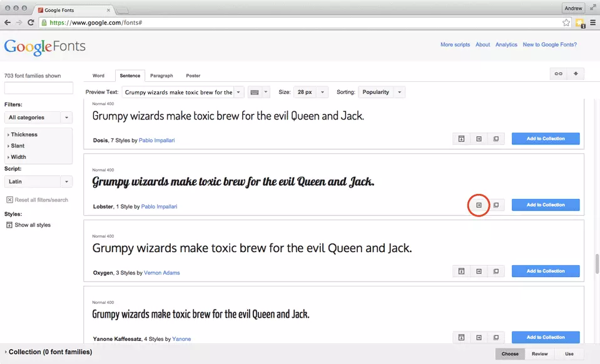Click the pop-out icon for Yanone Kaffeesatz
The width and height of the screenshot is (600, 364).
coord(496,337)
